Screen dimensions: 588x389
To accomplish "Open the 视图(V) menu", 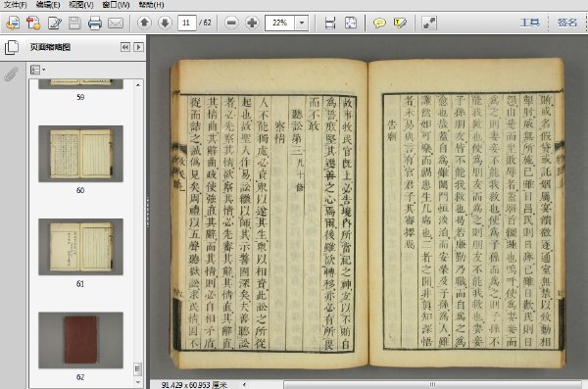I will [81, 5].
